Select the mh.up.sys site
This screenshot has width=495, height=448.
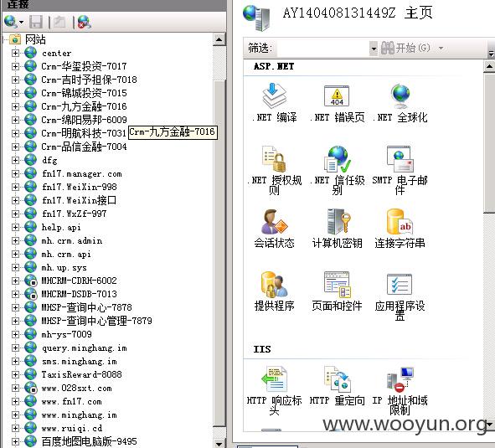pos(64,268)
